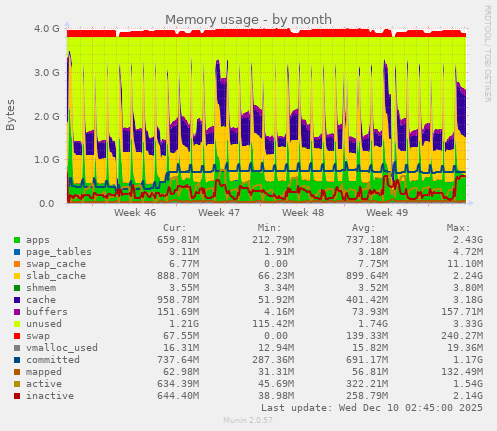This screenshot has width=497, height=431.
Task: Click the 'page_tables' legend label
Action: 59,252
